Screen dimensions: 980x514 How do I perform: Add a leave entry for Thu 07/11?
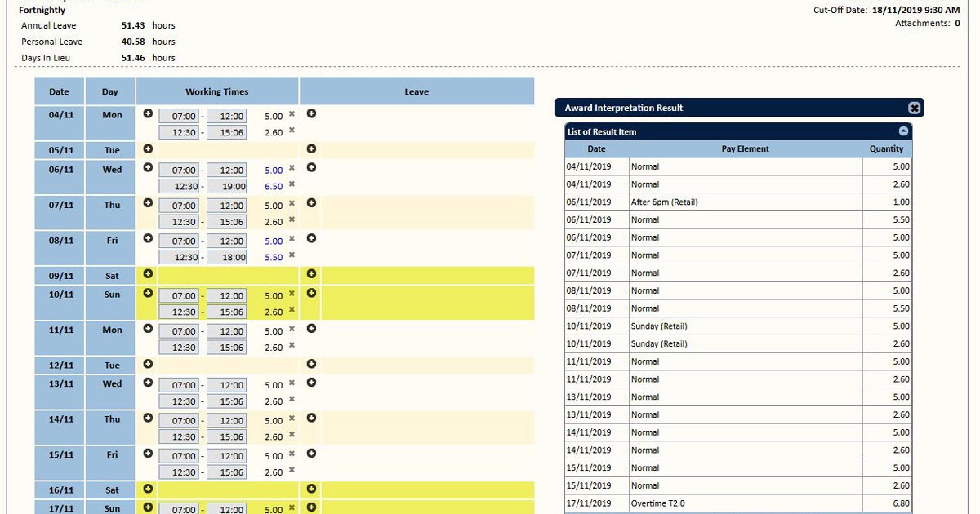point(310,204)
